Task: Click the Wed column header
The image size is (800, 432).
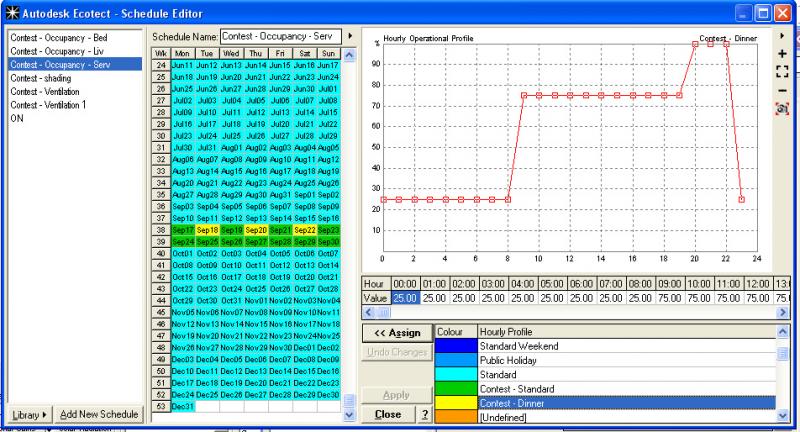Action: pyautogui.click(x=231, y=54)
